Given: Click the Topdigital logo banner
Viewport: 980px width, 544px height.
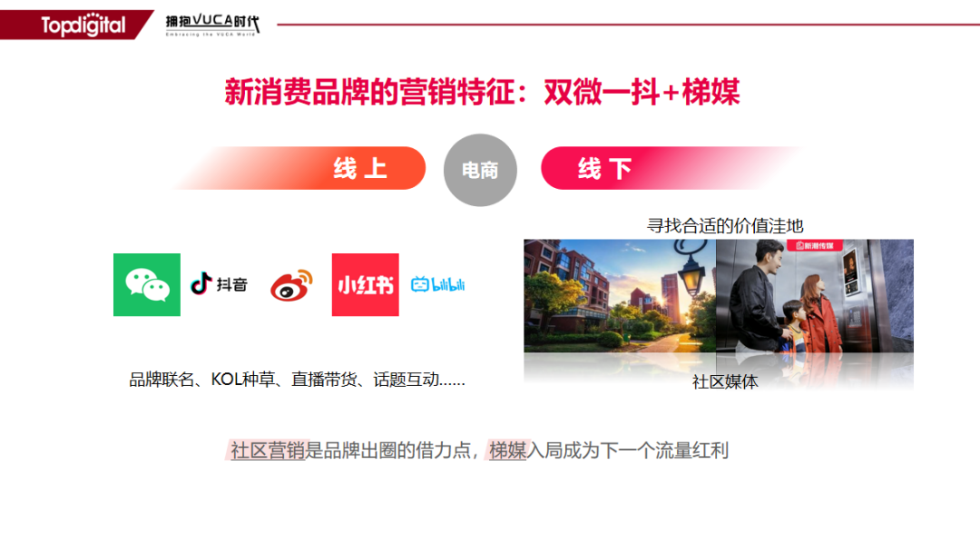Looking at the screenshot, I should 76,25.
